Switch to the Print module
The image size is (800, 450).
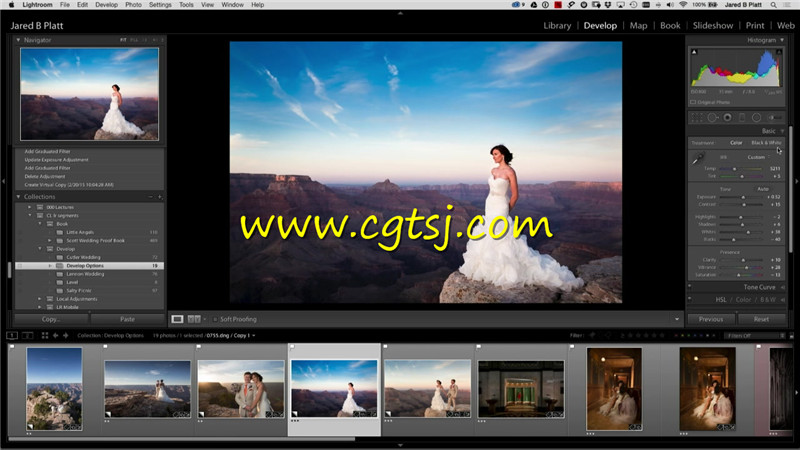(755, 26)
